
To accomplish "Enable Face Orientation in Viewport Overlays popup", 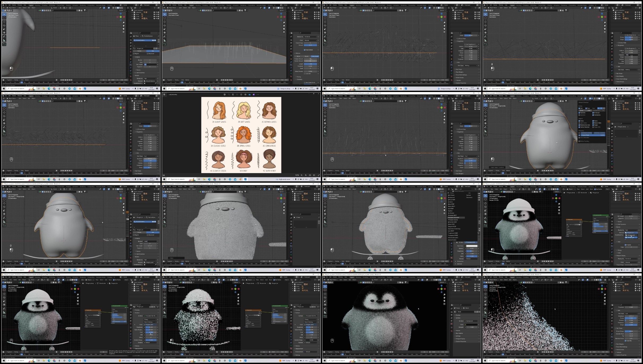I will [x=579, y=138].
